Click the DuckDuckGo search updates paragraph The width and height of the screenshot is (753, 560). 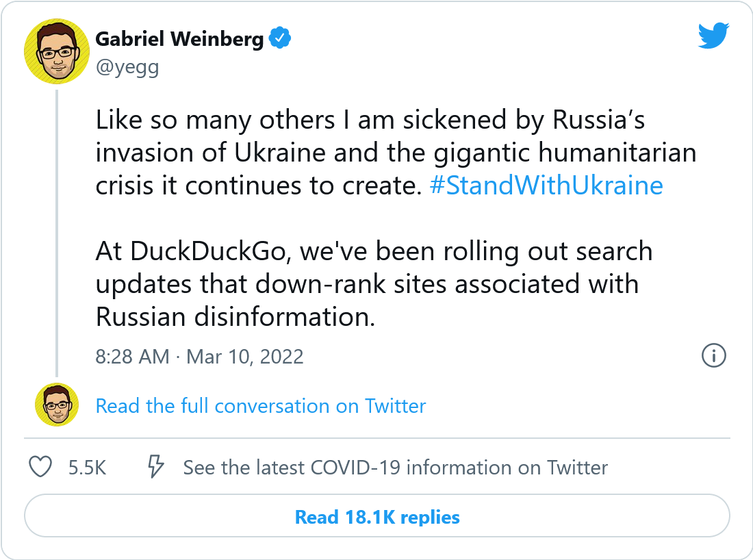point(373,284)
